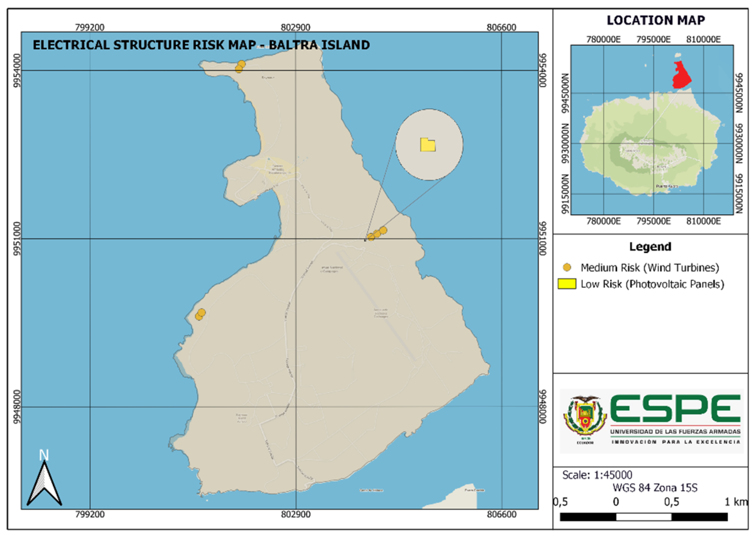Click the Medium Risk (Wind Turbines) legend text

[649, 268]
